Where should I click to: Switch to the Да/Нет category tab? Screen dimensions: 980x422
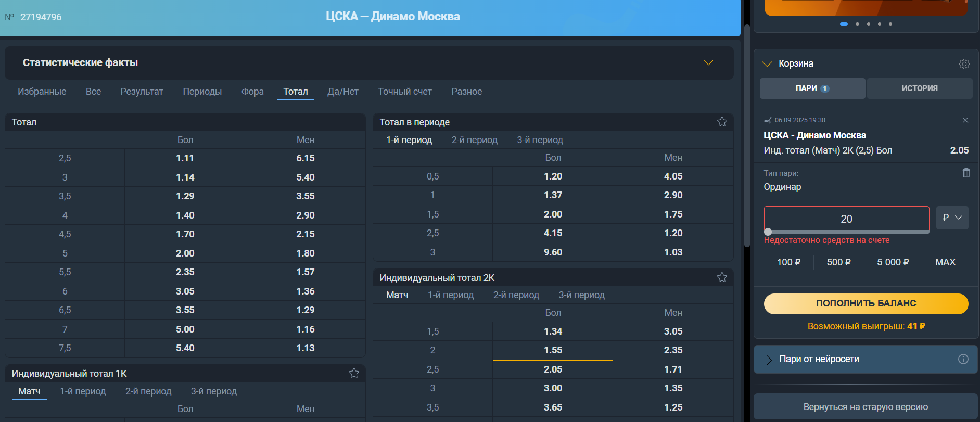[x=343, y=92]
